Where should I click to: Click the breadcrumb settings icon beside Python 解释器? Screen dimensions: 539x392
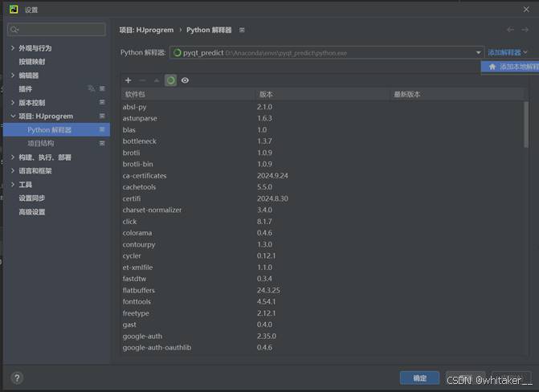point(242,30)
